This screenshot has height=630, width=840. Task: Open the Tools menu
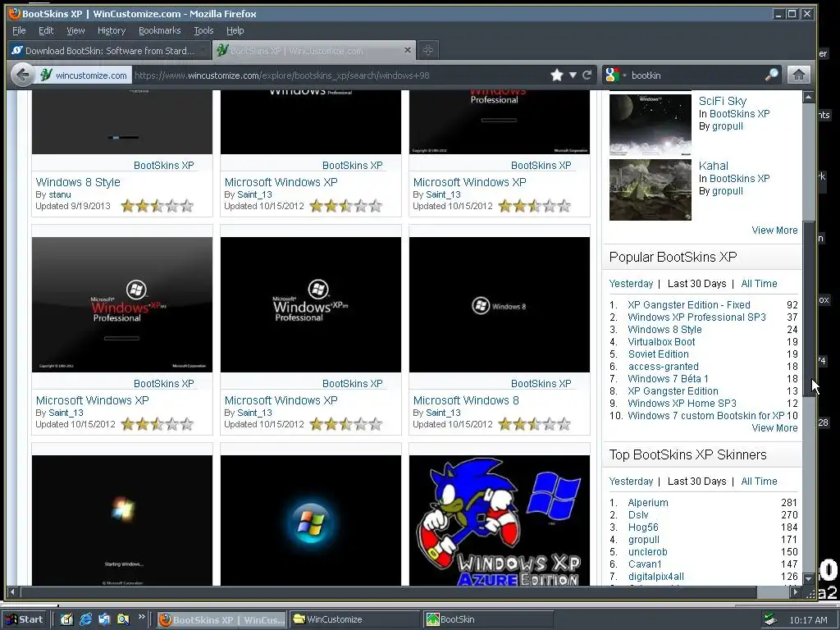203,30
